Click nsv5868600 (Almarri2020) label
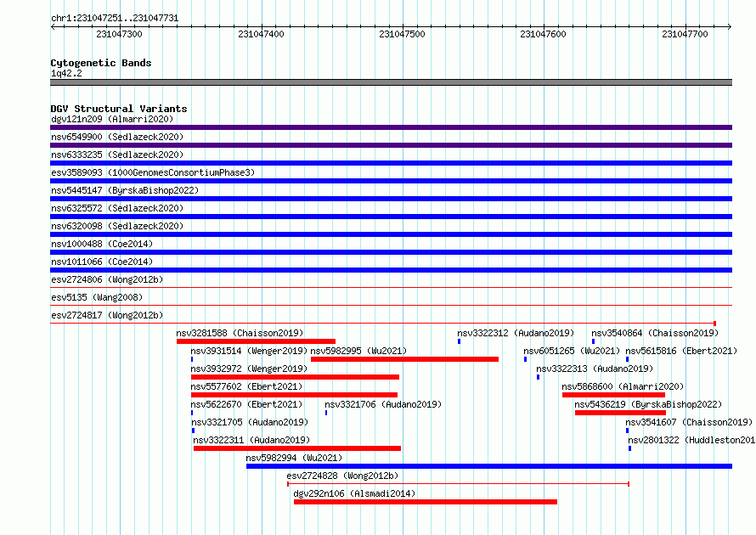 (623, 386)
